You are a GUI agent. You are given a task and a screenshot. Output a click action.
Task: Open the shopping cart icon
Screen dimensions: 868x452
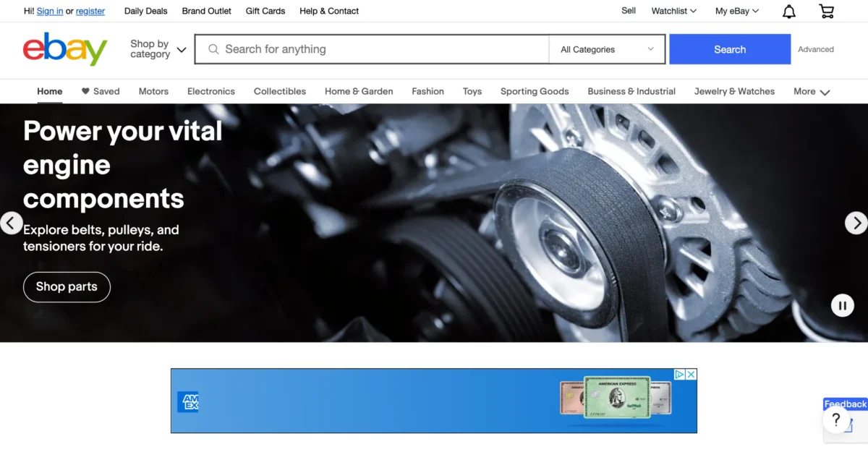click(826, 12)
